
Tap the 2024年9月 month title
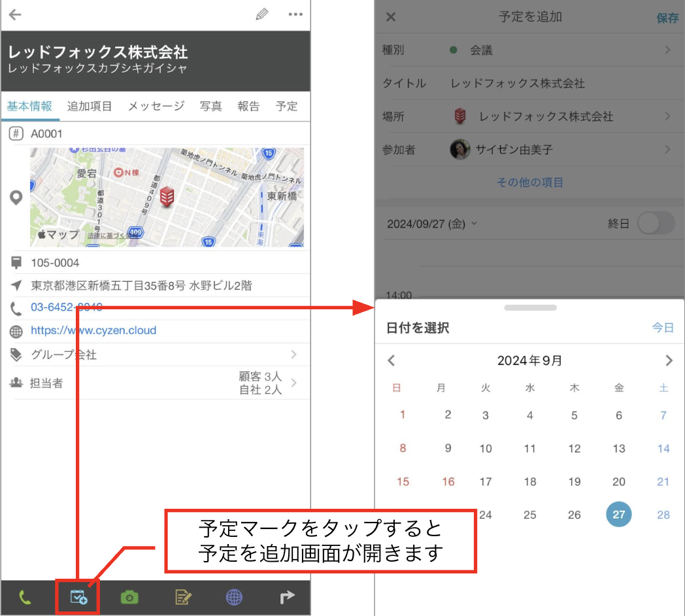[529, 361]
